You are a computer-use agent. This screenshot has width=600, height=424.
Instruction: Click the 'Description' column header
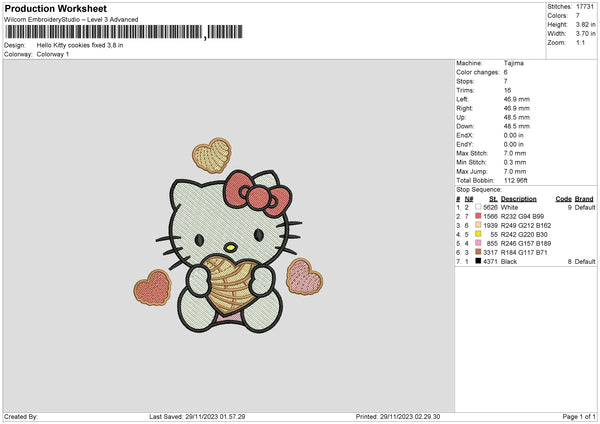coord(518,199)
